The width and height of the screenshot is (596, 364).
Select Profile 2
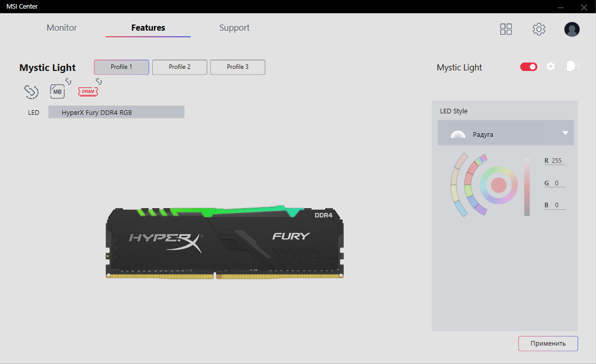tap(180, 67)
